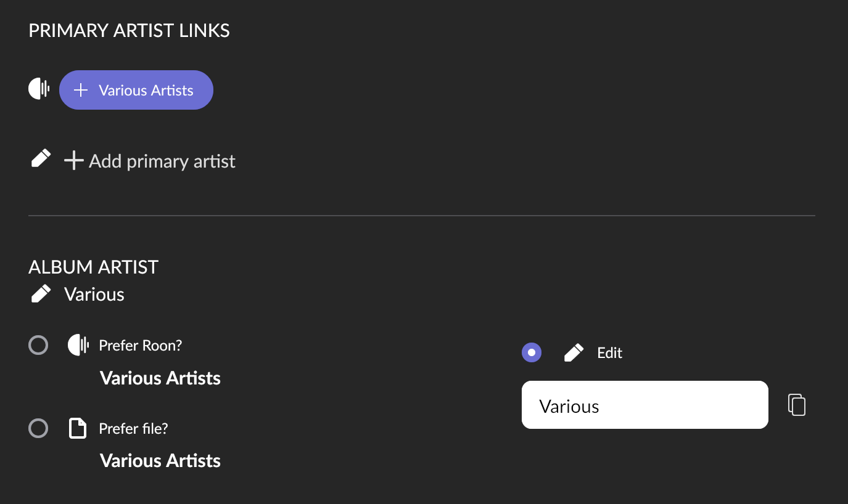Select the Prefer file? radio button

pos(38,428)
